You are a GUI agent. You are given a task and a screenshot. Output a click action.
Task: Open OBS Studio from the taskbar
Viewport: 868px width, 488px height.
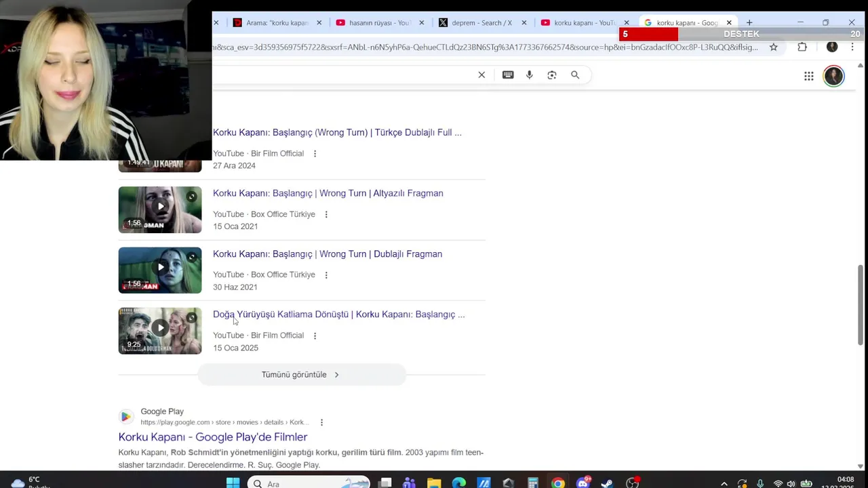click(632, 483)
